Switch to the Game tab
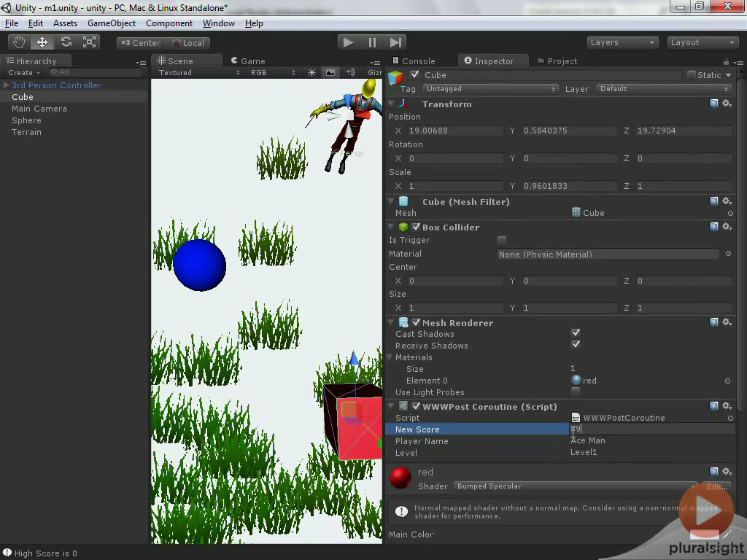The width and height of the screenshot is (747, 560). click(x=252, y=61)
